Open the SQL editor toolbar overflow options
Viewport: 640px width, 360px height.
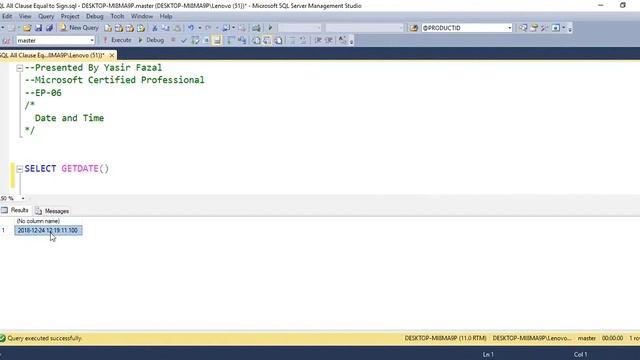[351, 41]
